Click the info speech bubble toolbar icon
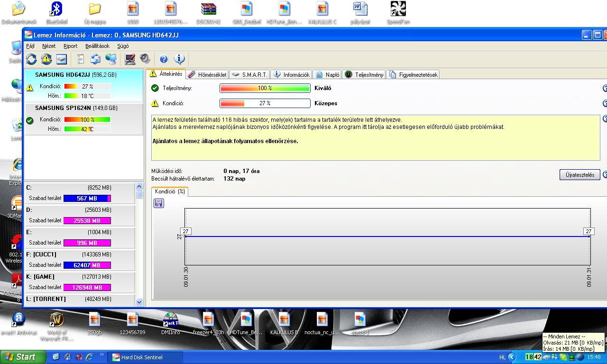Screen dimensions: 607x364 (179, 59)
